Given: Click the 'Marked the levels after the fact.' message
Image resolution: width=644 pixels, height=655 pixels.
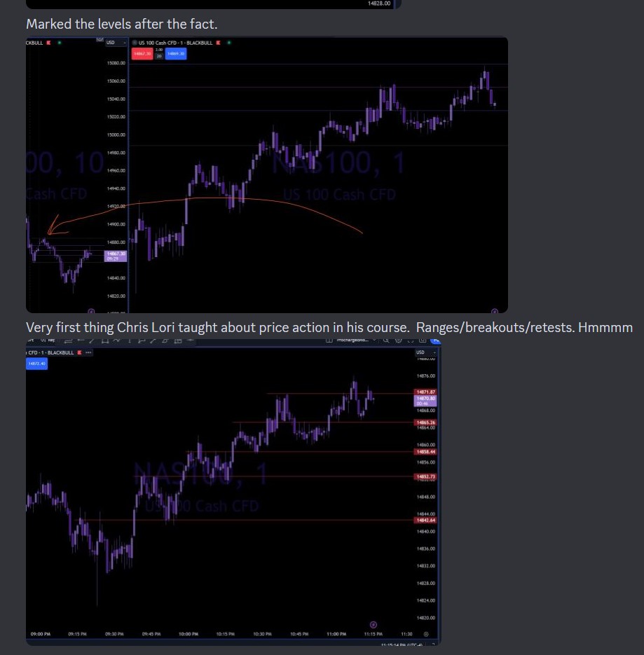Looking at the screenshot, I should (x=122, y=24).
